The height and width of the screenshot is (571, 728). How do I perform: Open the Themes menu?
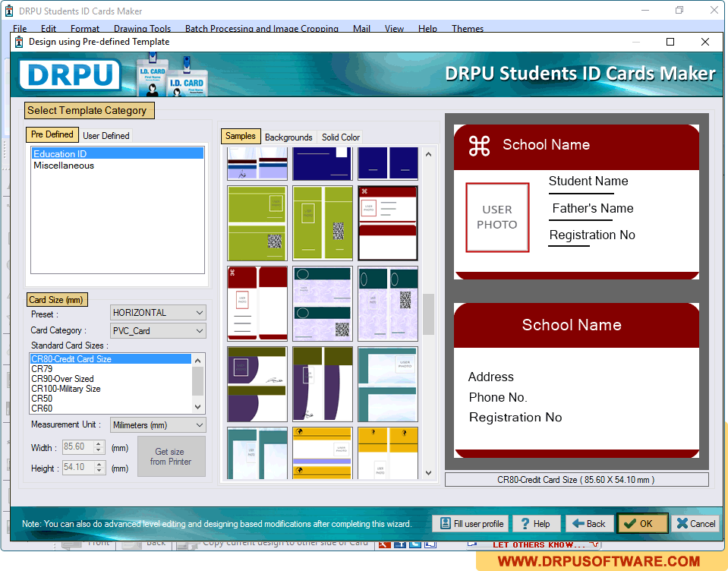pos(468,29)
